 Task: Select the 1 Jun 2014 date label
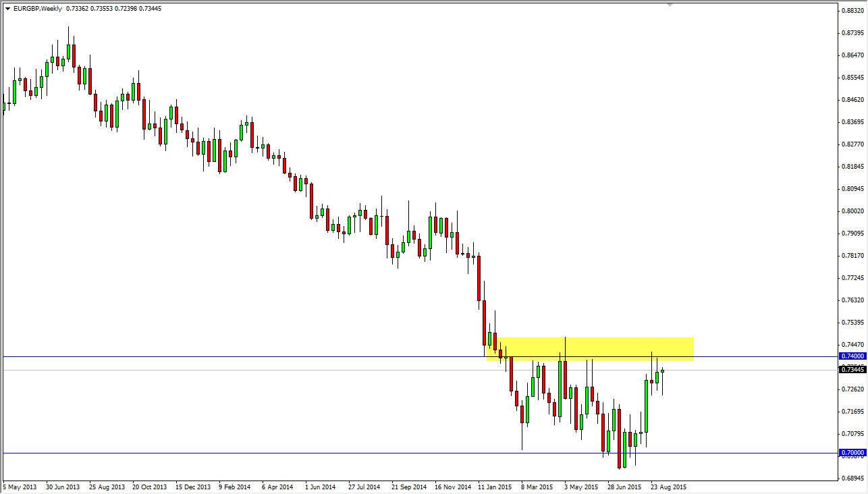tap(322, 486)
